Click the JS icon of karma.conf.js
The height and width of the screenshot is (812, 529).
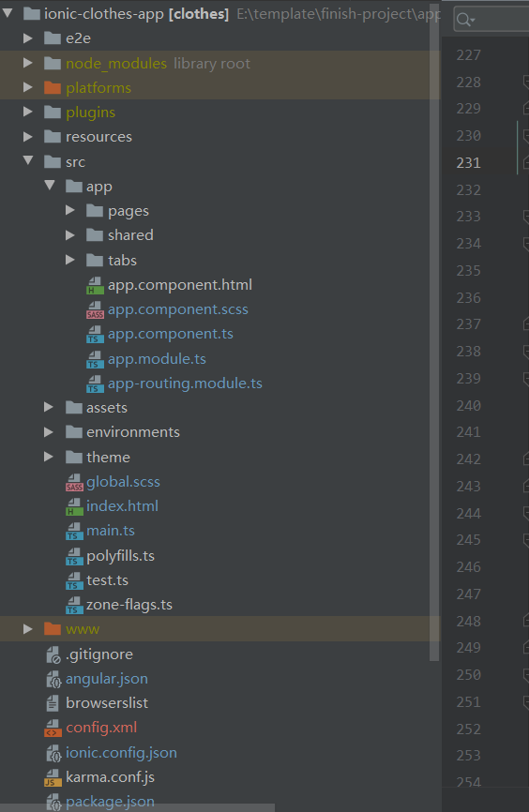(53, 778)
